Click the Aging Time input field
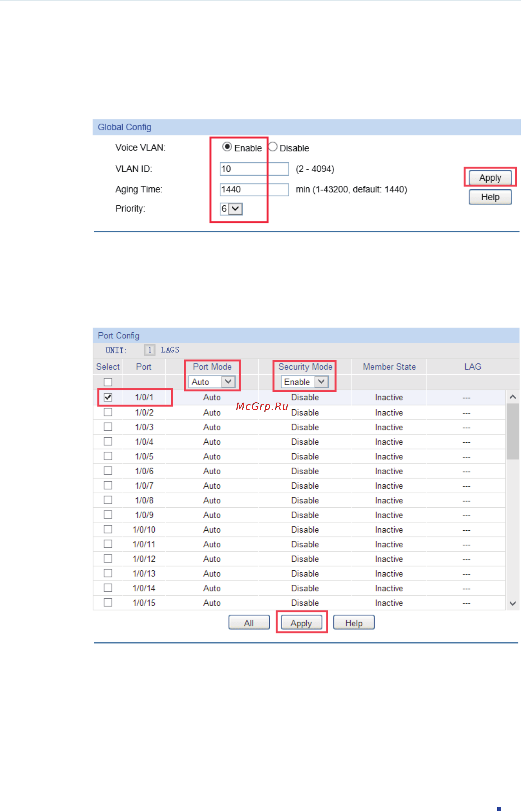521x812 pixels. point(254,190)
